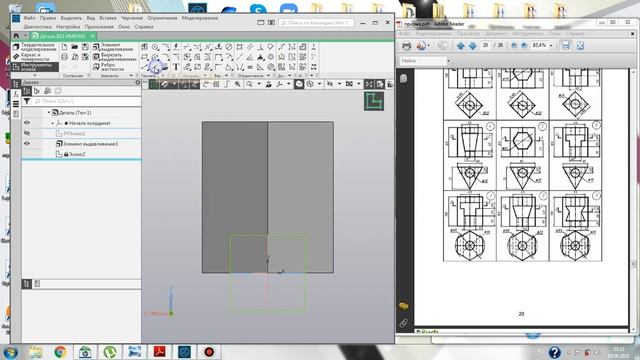Open the attachments paperclip pane in Adobe Reader
This screenshot has height=360, width=640.
pos(404,323)
